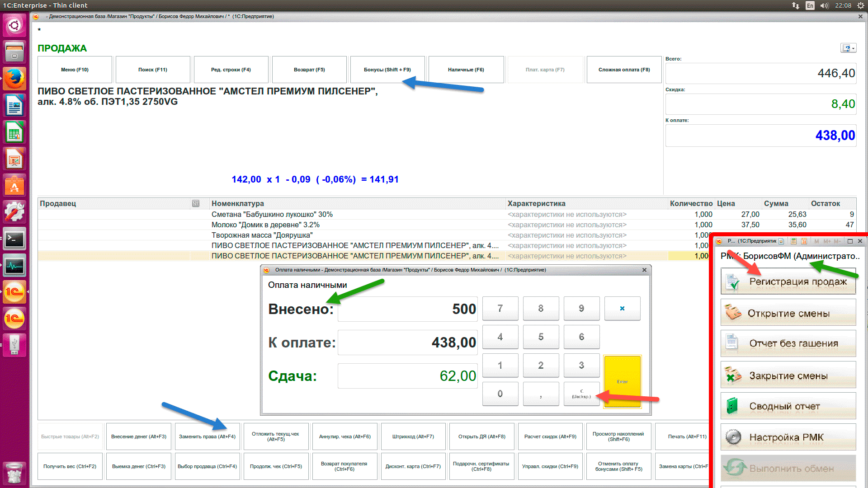The width and height of the screenshot is (868, 488).
Task: Select the Молоко "Домик в деревне" row
Action: [265, 225]
